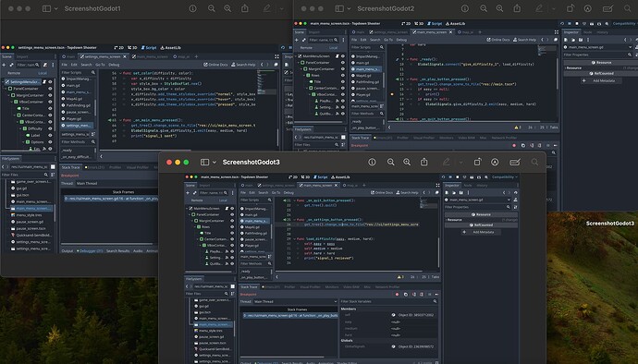
Task: Hide the Rows node in ScreenshotGodot3 scene tree
Action: click(232, 227)
